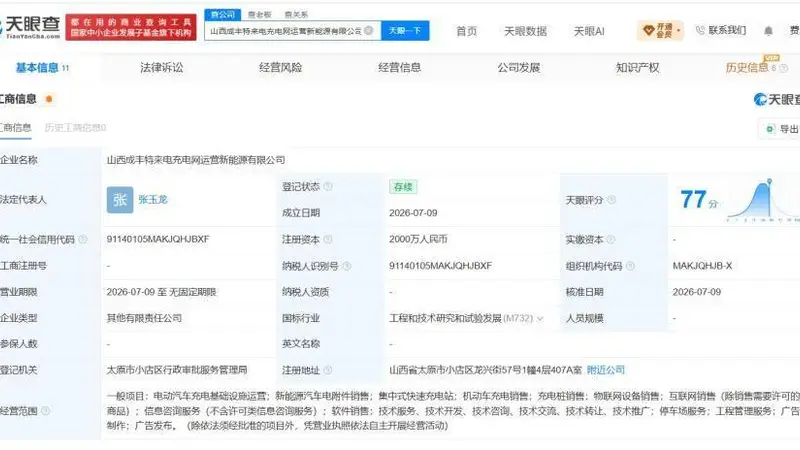This screenshot has height=450, width=800.
Task: Clear the search box with the X icon
Action: [x=368, y=31]
